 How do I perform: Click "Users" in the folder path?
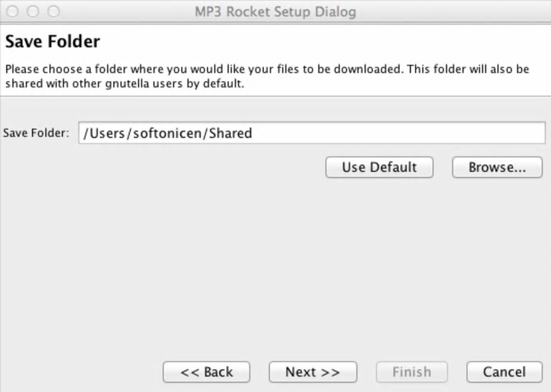pos(107,133)
